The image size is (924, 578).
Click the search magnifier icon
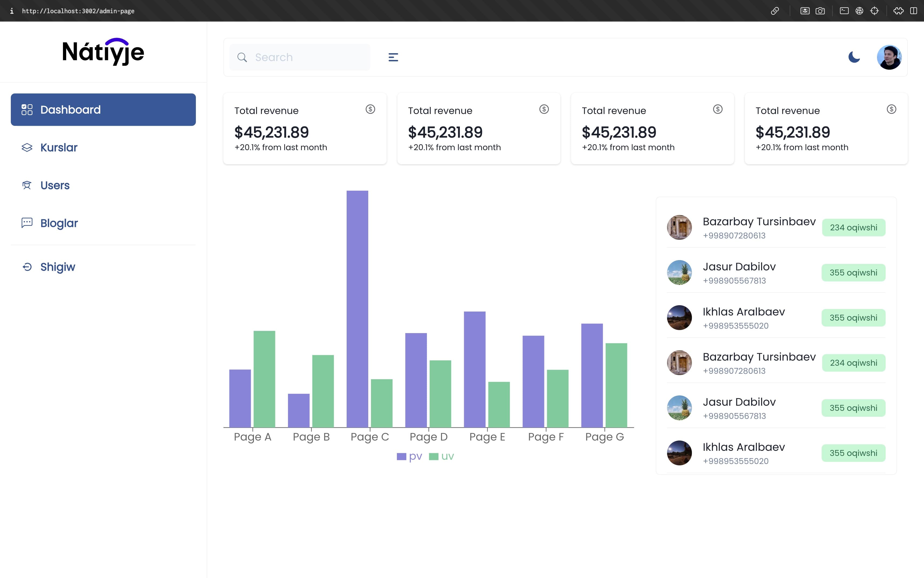pyautogui.click(x=242, y=57)
